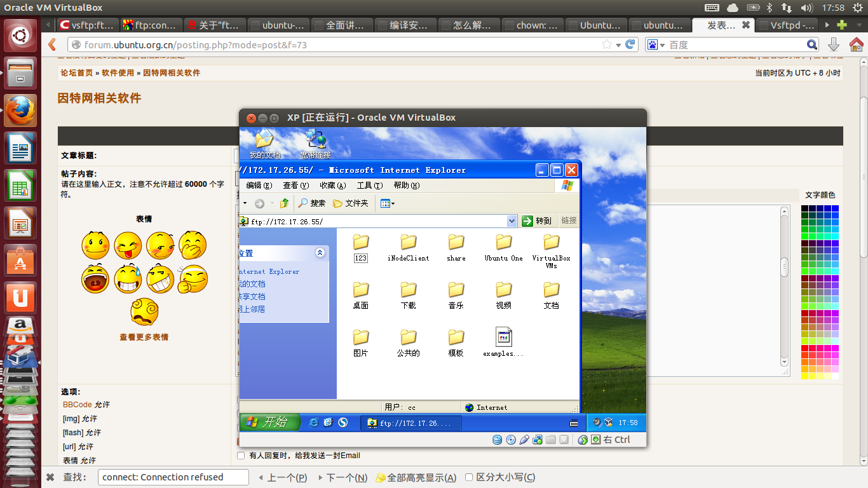Open the IE address bar dropdown
This screenshot has width=868, height=488.
point(512,221)
